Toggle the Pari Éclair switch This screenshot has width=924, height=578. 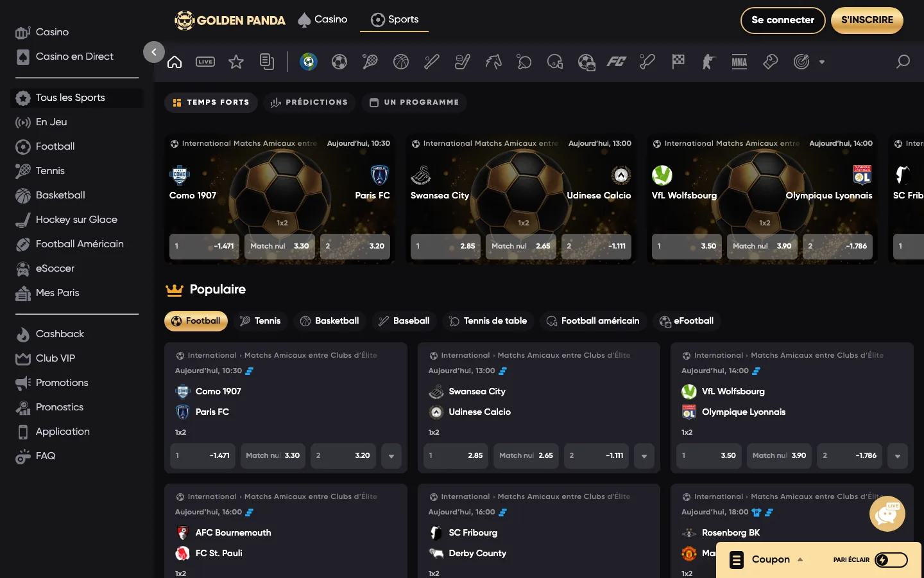891,560
